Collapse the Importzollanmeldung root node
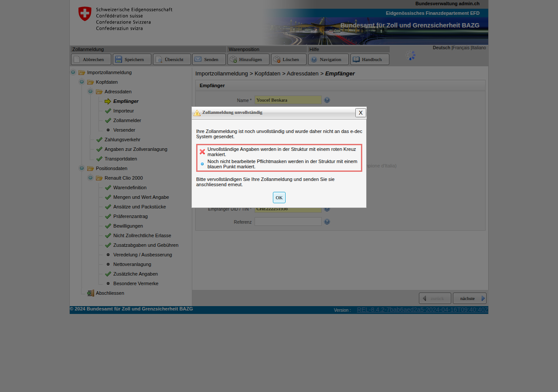Viewport: 558px width, 392px height. click(73, 72)
